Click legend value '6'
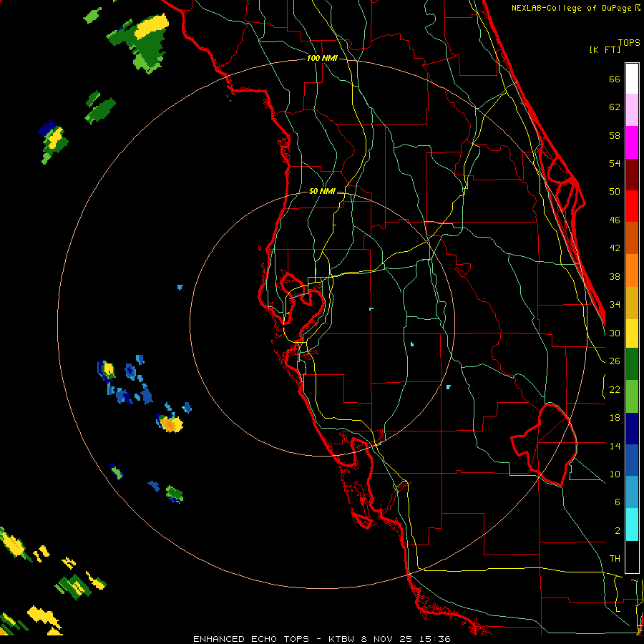Viewport: 644px width, 644px height. [x=617, y=502]
